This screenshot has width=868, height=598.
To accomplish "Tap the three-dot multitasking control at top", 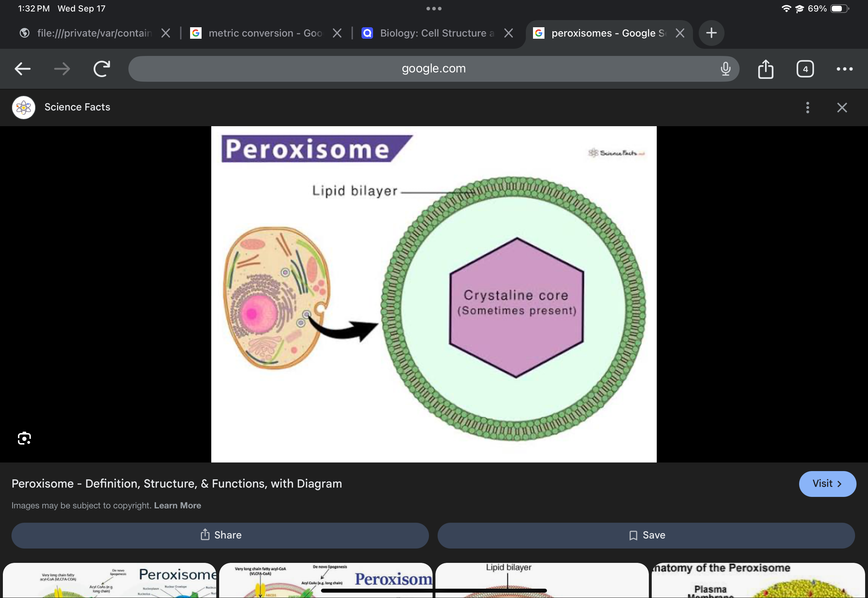I will [x=434, y=9].
